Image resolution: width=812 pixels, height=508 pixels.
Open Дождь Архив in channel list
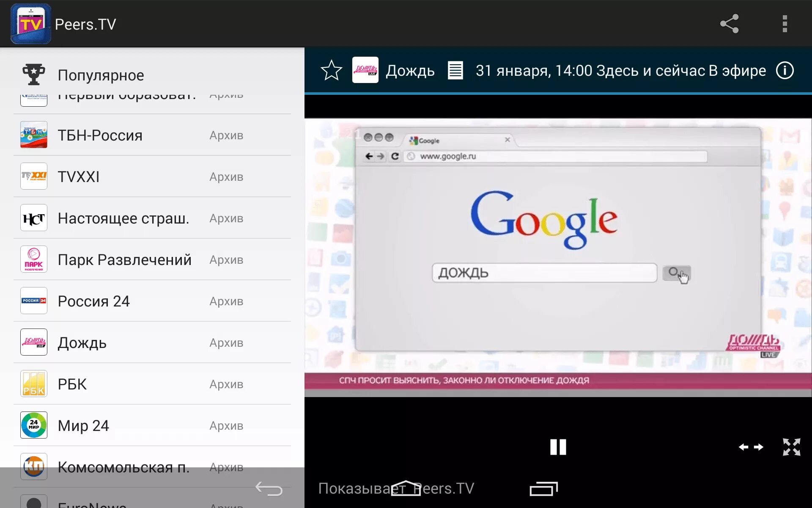pos(226,343)
